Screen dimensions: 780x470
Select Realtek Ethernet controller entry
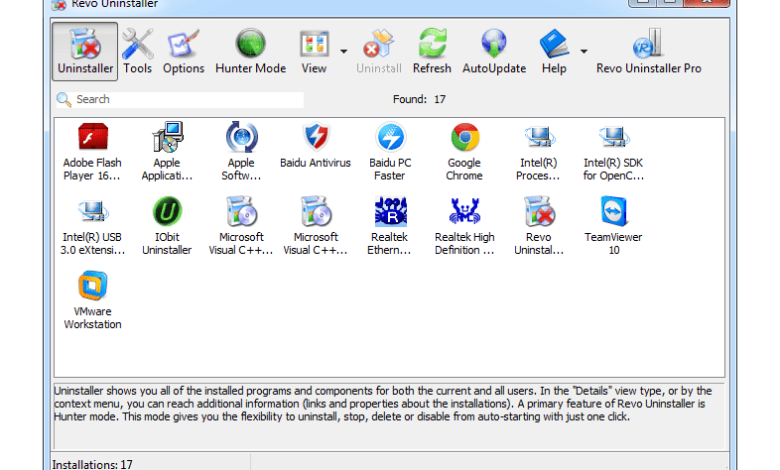pos(390,226)
